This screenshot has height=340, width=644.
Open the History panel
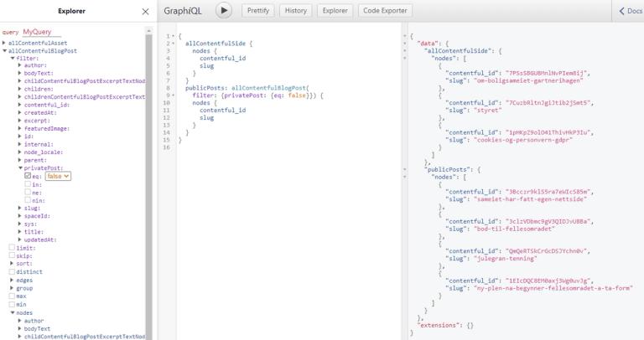(296, 11)
